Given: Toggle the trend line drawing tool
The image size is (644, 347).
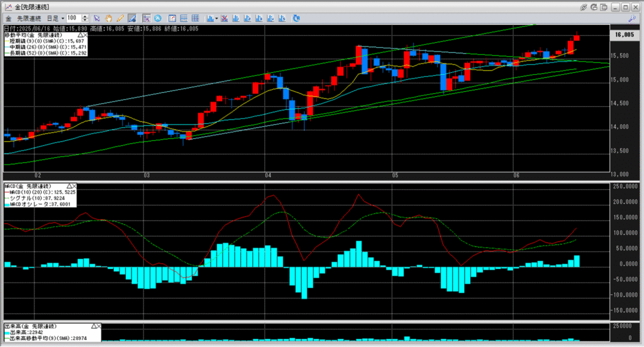Looking at the screenshot, I should pyautogui.click(x=131, y=18).
